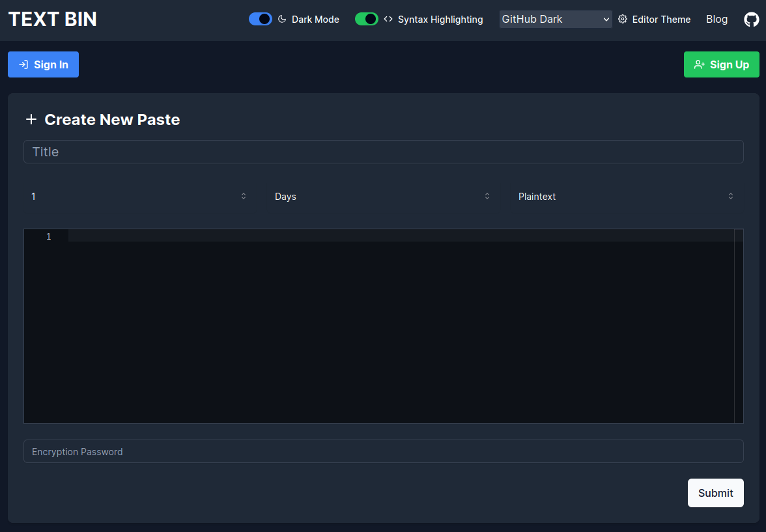Click the Sign In button
Screen dimensions: 766x532
(43, 64)
